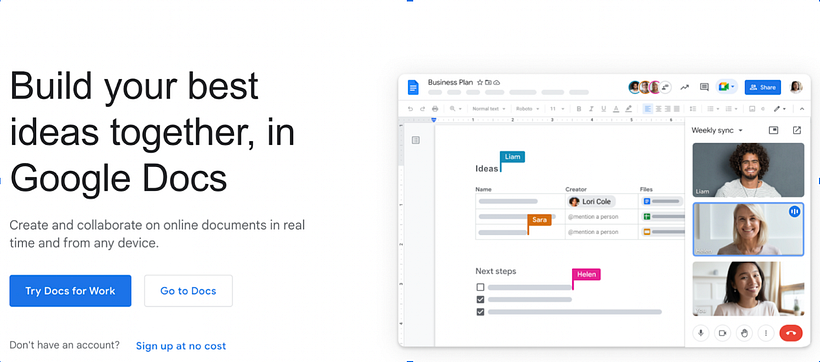The width and height of the screenshot is (820, 362).
Task: Select Liam's video thumbnail
Action: point(748,170)
